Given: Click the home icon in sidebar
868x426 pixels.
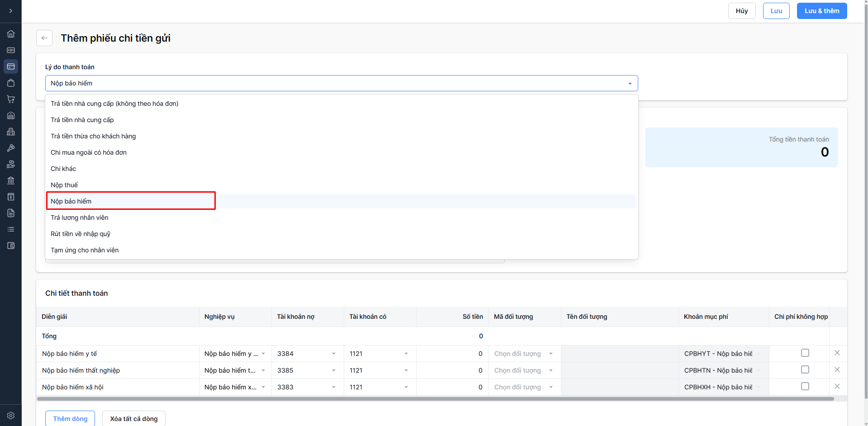Looking at the screenshot, I should (11, 34).
